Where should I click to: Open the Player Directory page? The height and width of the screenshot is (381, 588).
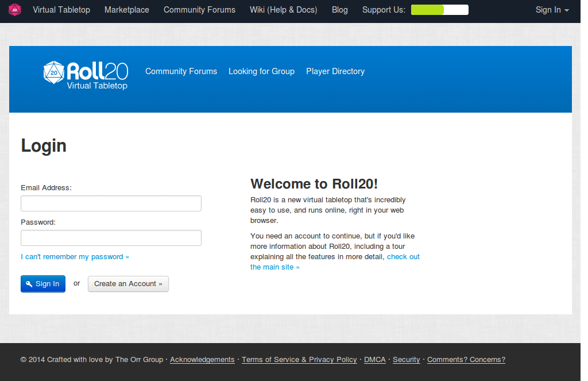coord(335,71)
